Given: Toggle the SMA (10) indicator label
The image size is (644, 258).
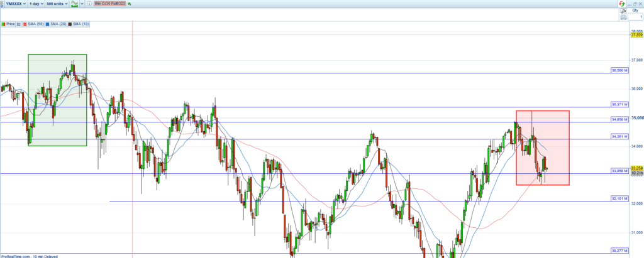Looking at the screenshot, I should [77, 24].
